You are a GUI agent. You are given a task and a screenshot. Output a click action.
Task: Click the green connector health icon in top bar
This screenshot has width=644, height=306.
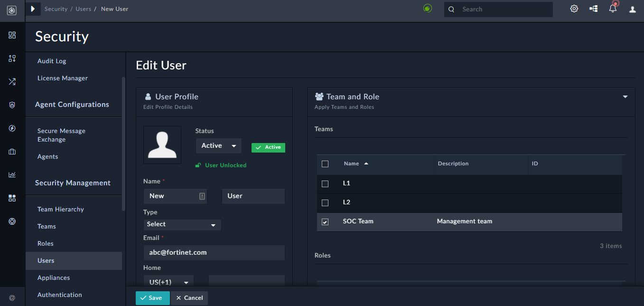tap(427, 8)
